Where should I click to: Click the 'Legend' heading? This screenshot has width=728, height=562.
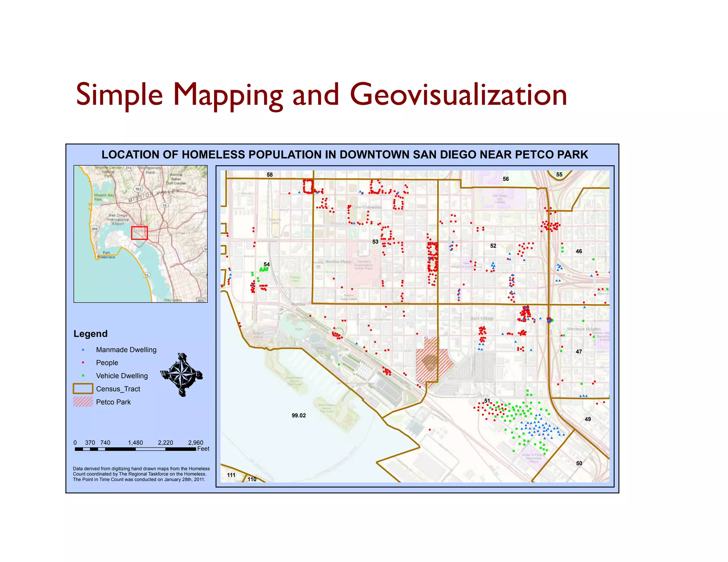90,334
